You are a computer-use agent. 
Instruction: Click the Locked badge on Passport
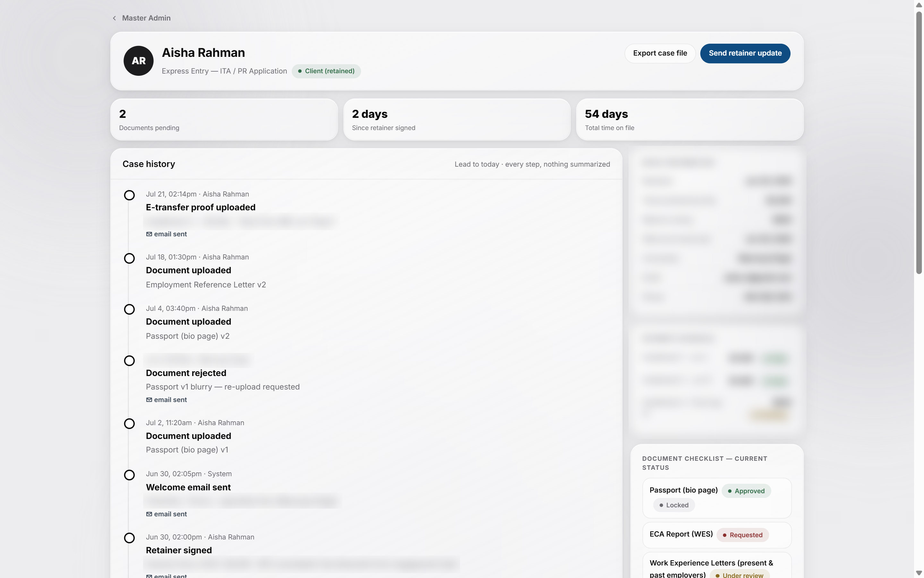[674, 505]
